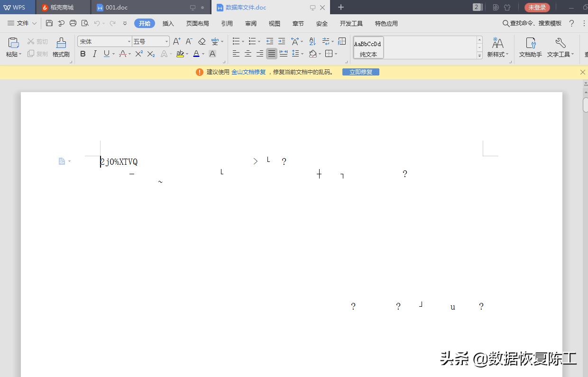The width and height of the screenshot is (588, 377).
Task: Toggle italic formatting
Action: [x=94, y=54]
